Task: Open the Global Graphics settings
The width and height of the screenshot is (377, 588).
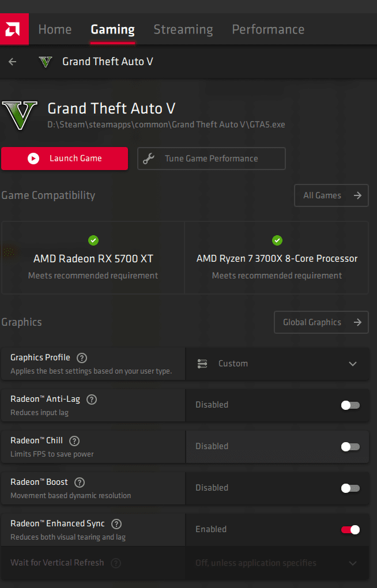Action: pos(321,322)
